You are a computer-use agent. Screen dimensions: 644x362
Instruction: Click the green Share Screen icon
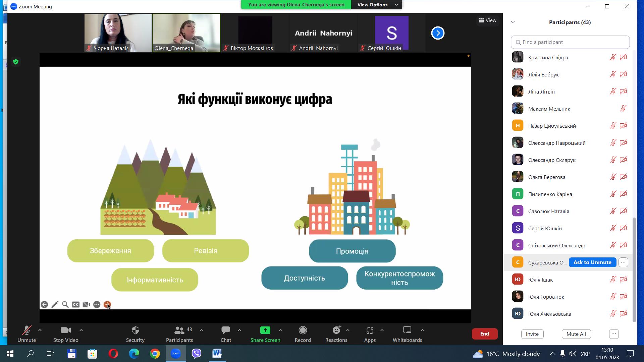point(265,330)
